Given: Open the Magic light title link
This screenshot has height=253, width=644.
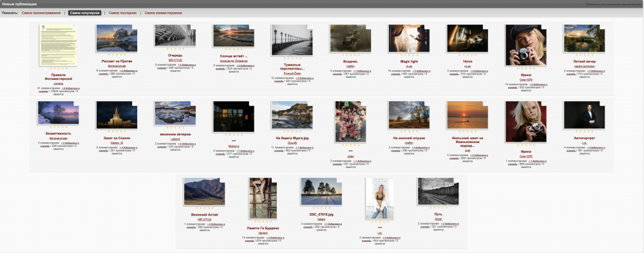Looking at the screenshot, I should 409,61.
